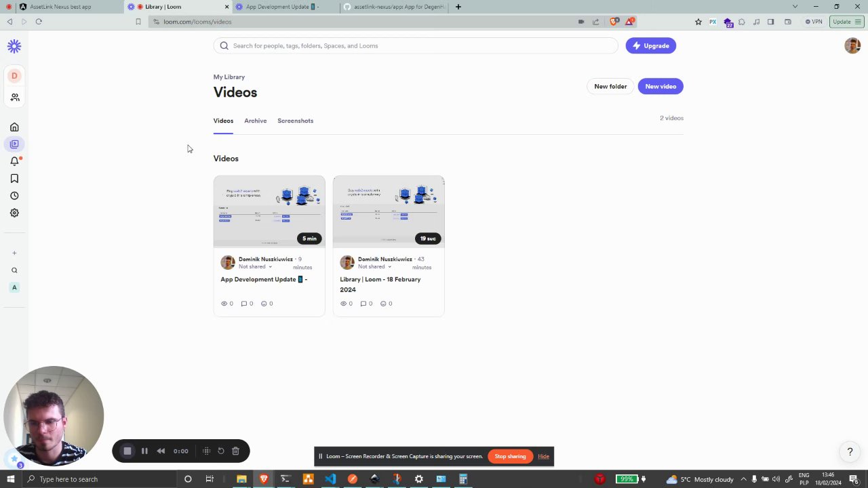This screenshot has height=488, width=868.
Task: Open the recorder drag-grid icon
Action: [x=206, y=451]
